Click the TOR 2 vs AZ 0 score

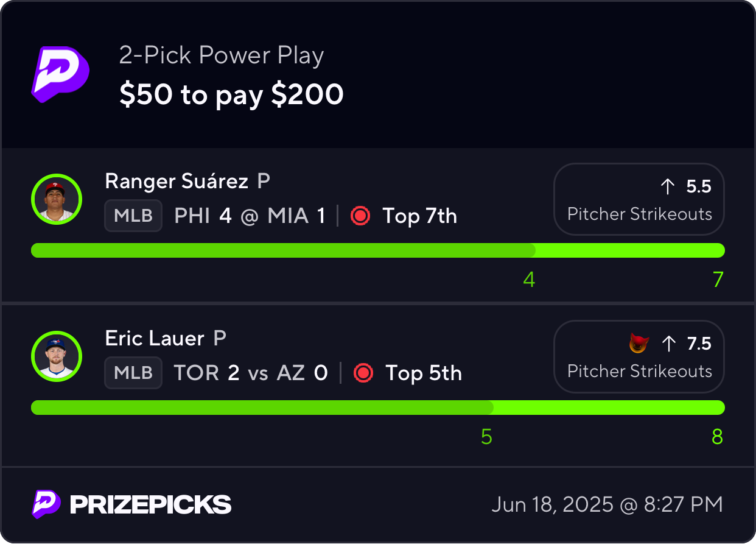coord(251,373)
